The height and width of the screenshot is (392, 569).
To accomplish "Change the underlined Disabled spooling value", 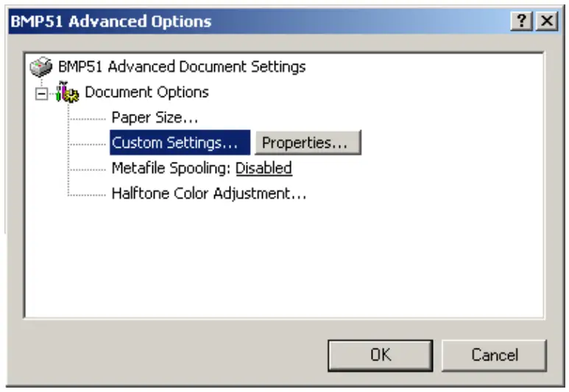I will point(264,168).
